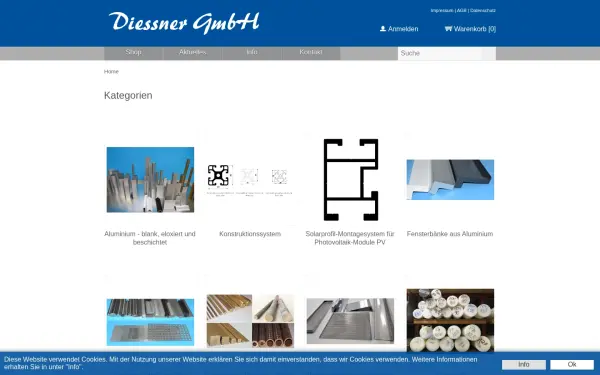Open the white plastic round bars category image
The image size is (600, 375).
(x=450, y=320)
